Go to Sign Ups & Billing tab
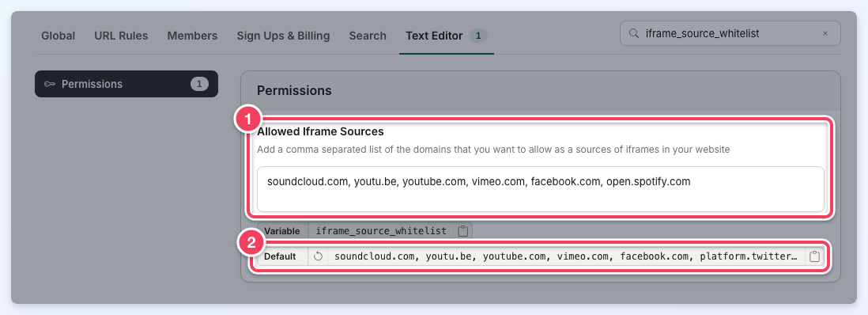The image size is (868, 315). 283,36
